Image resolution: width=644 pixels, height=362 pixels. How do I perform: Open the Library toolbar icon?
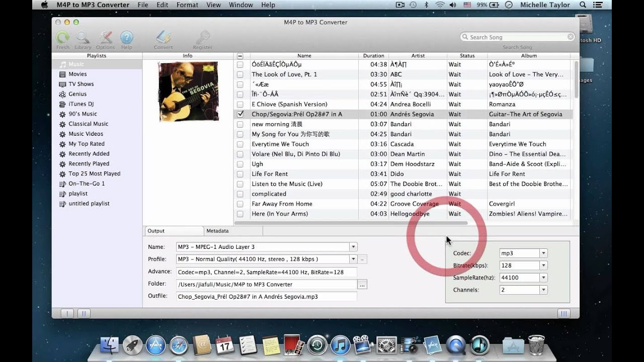point(83,38)
